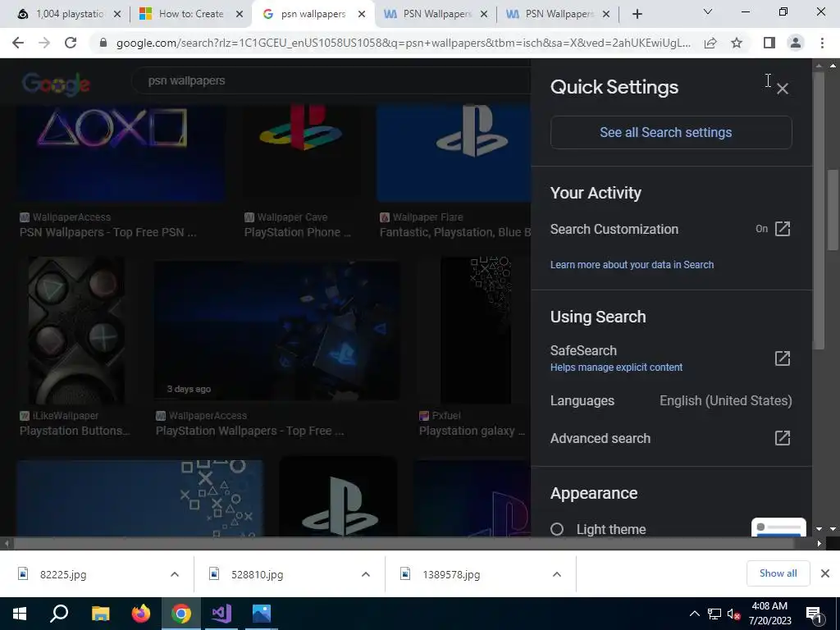This screenshot has width=840, height=630.
Task: Bookmark this tab with star icon
Action: 737,43
